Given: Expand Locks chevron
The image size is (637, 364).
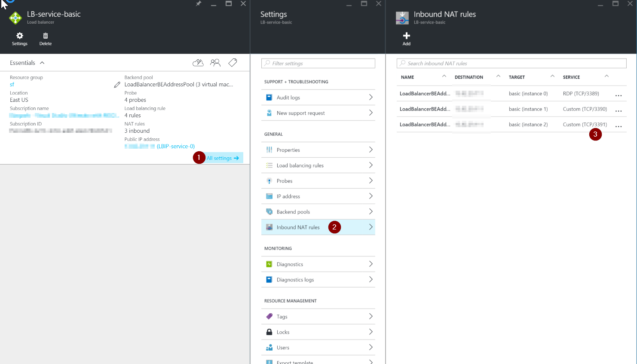Looking at the screenshot, I should click(371, 332).
